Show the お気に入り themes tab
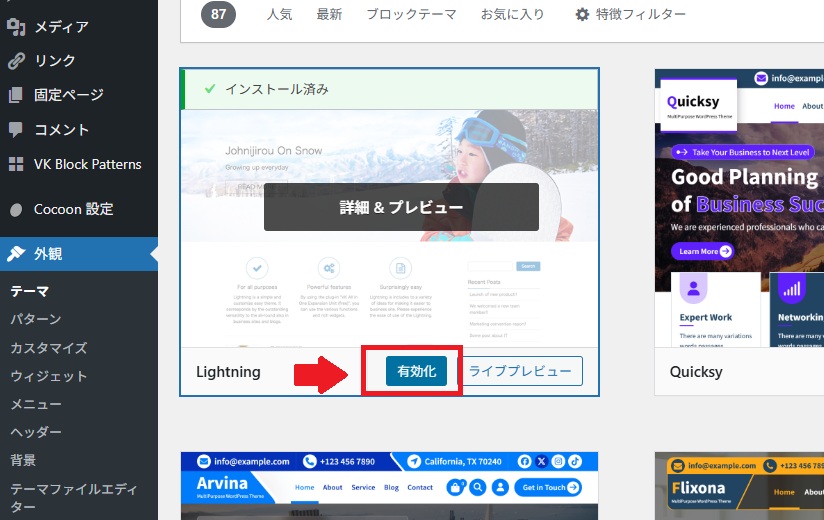Screen dimensions: 824x520 (x=512, y=14)
